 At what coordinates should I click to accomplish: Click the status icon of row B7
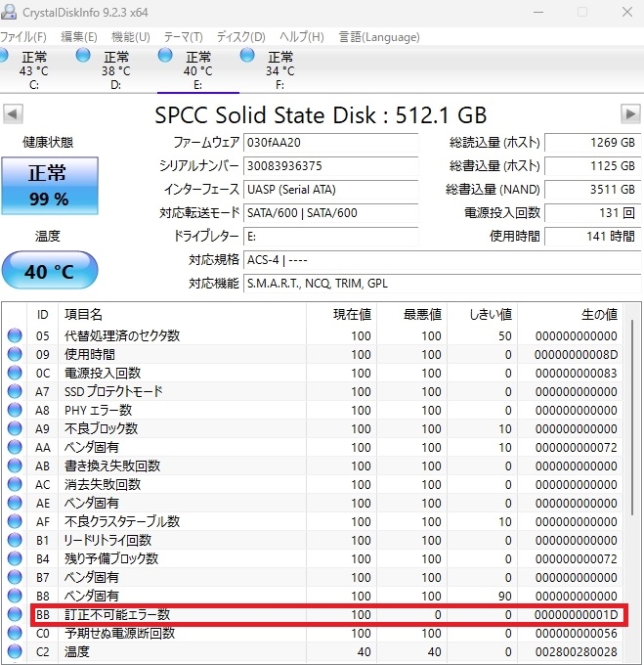[x=15, y=577]
